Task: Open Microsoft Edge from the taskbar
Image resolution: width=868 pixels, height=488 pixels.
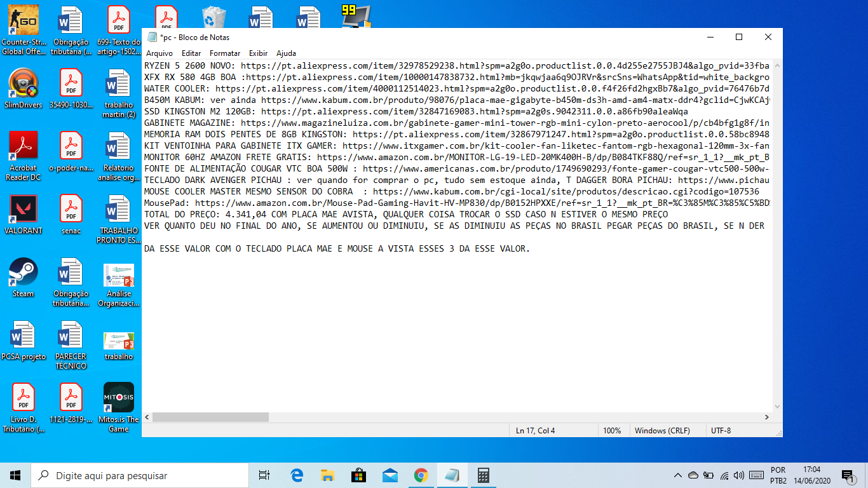Action: point(297,475)
